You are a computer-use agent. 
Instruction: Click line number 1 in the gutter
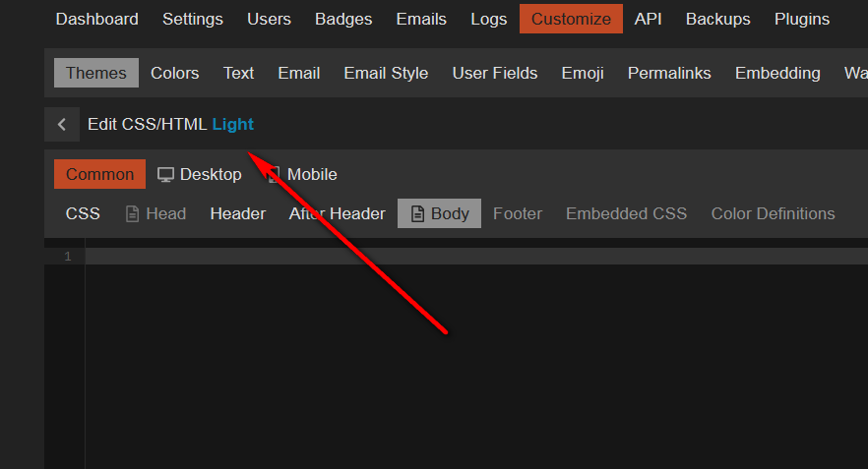(x=68, y=256)
